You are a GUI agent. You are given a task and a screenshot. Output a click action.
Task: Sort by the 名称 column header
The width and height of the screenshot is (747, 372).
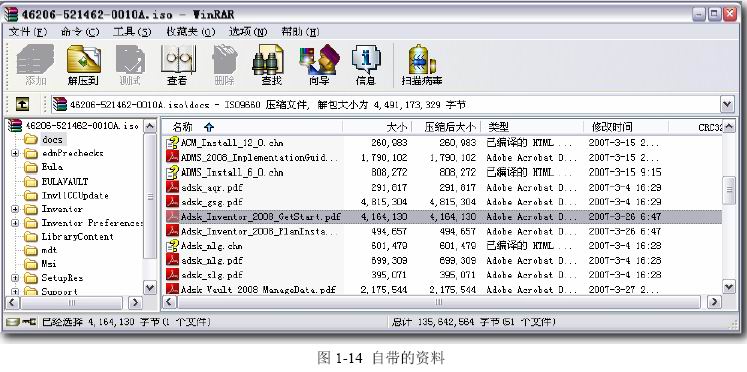[x=252, y=127]
